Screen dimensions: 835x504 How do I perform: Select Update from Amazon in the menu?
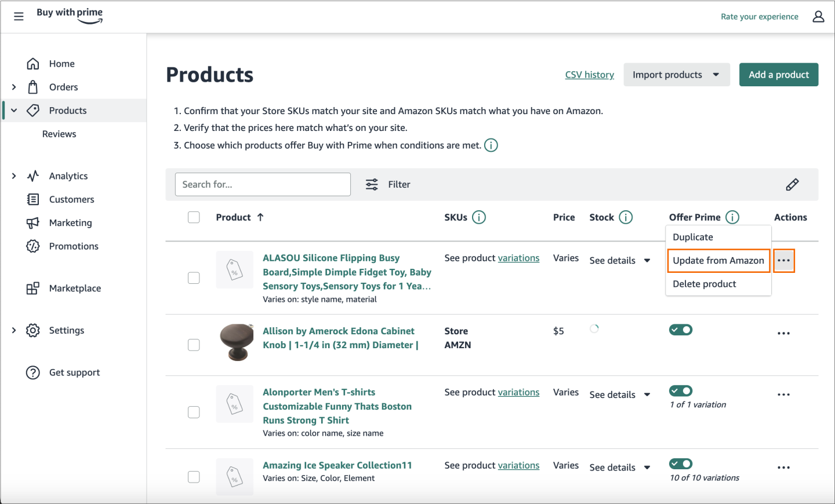click(x=718, y=260)
